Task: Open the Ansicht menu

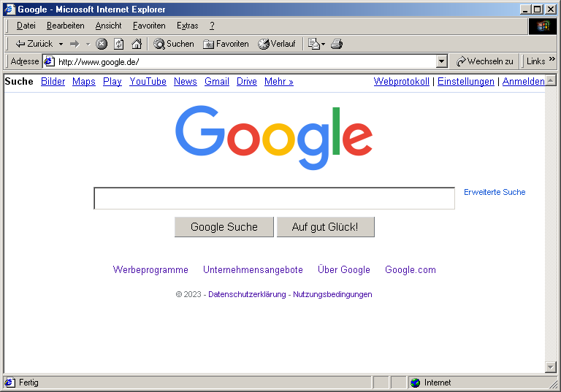Action: click(x=108, y=26)
